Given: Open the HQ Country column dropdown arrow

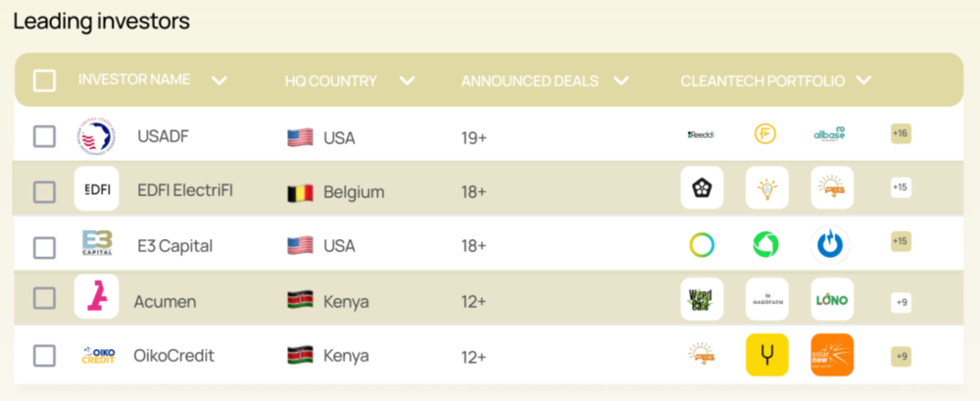Looking at the screenshot, I should tap(407, 80).
